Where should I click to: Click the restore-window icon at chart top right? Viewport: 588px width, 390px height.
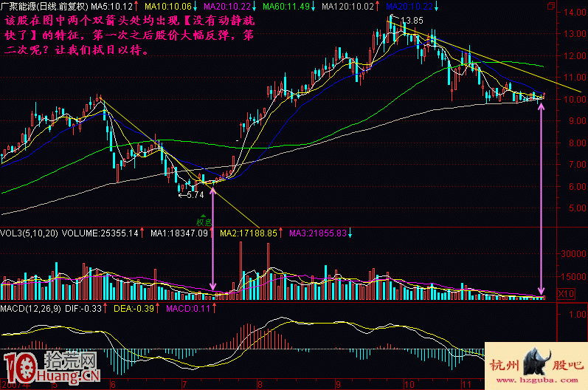point(551,6)
